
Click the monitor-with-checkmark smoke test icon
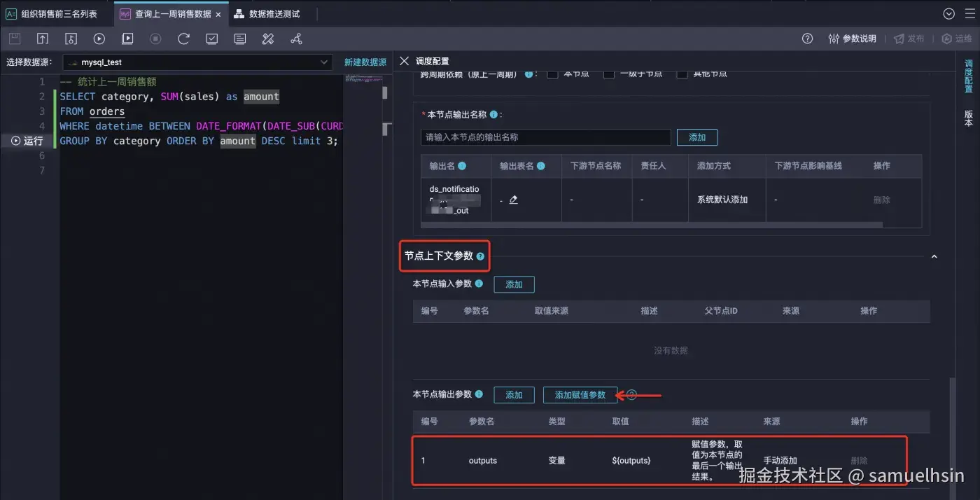coord(212,39)
